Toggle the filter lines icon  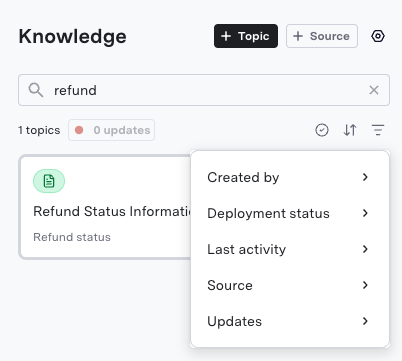pyautogui.click(x=378, y=130)
